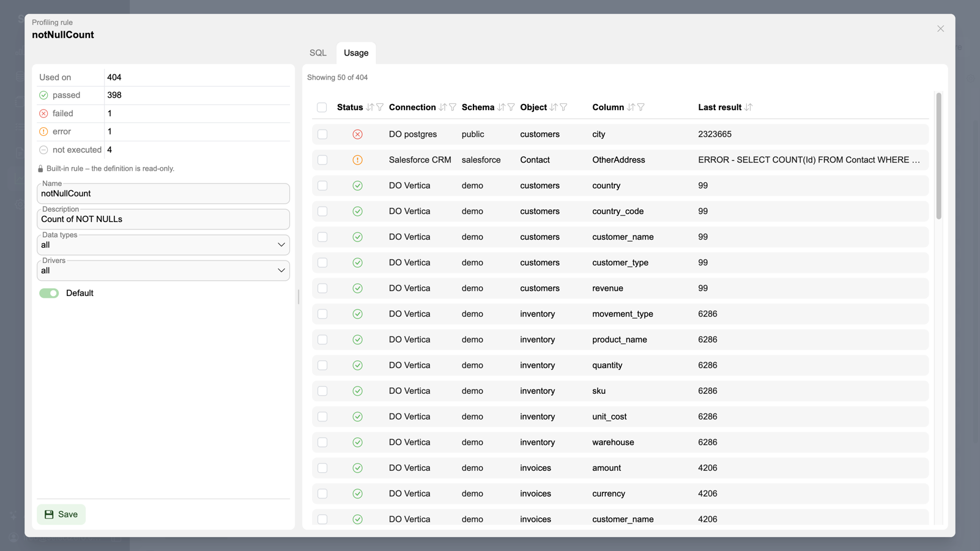Click the lock icon beside built-in rule note
Image resolution: width=980 pixels, height=551 pixels.
40,169
